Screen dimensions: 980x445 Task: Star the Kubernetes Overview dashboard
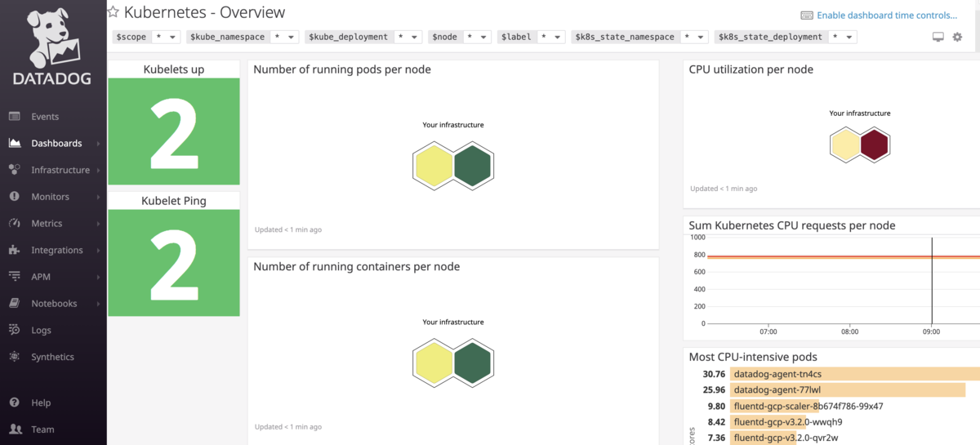pyautogui.click(x=114, y=12)
